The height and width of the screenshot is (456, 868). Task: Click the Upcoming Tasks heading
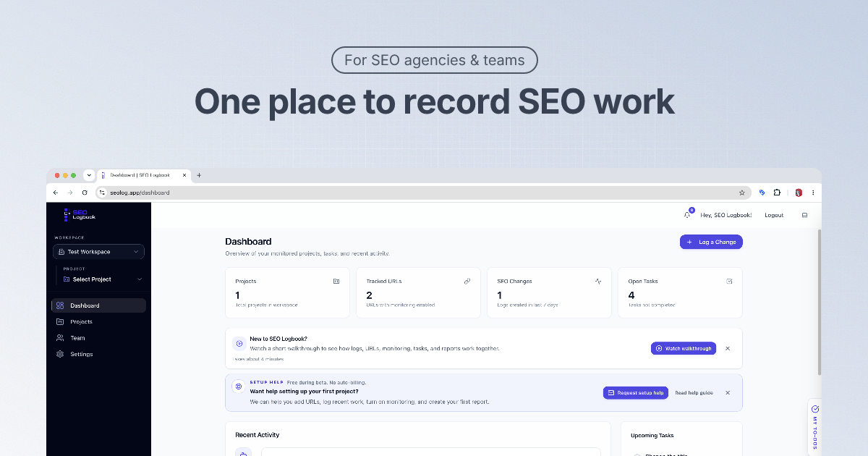(x=652, y=436)
